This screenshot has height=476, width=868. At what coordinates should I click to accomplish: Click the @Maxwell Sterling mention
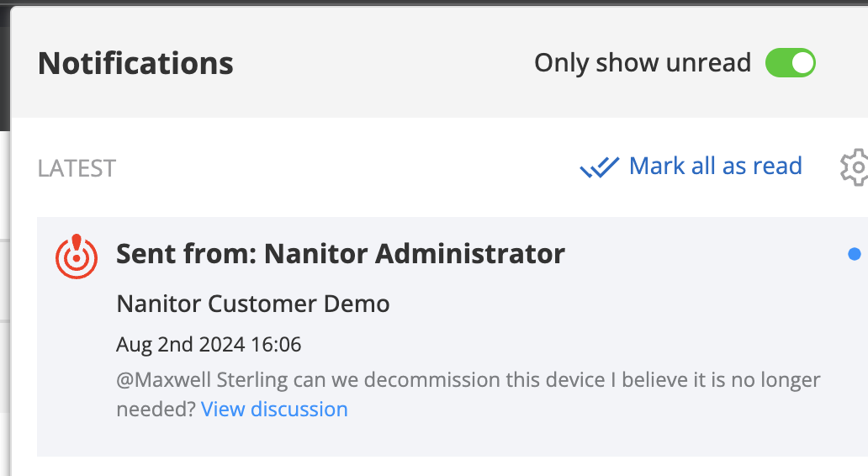click(x=202, y=380)
